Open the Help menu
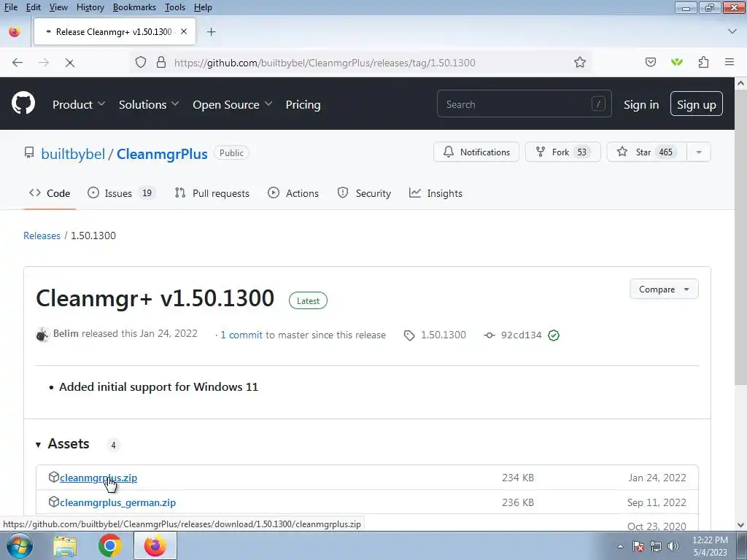The image size is (747, 560). (203, 7)
